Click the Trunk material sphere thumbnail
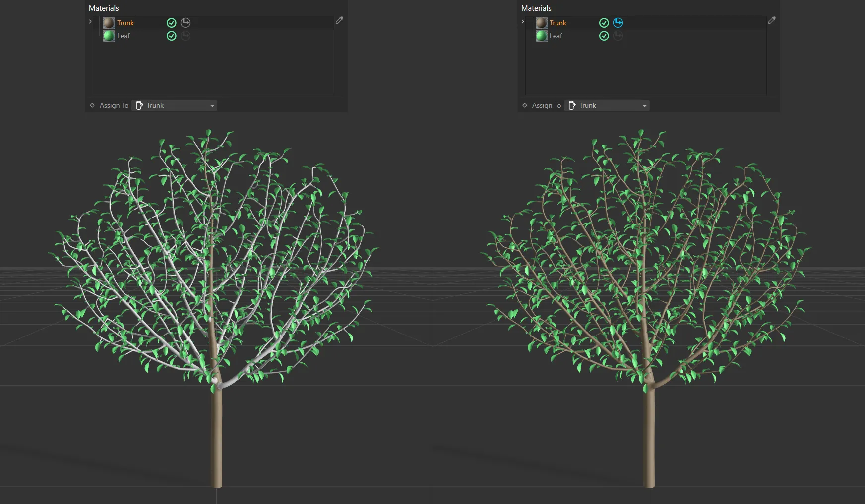This screenshot has height=504, width=865. [109, 22]
